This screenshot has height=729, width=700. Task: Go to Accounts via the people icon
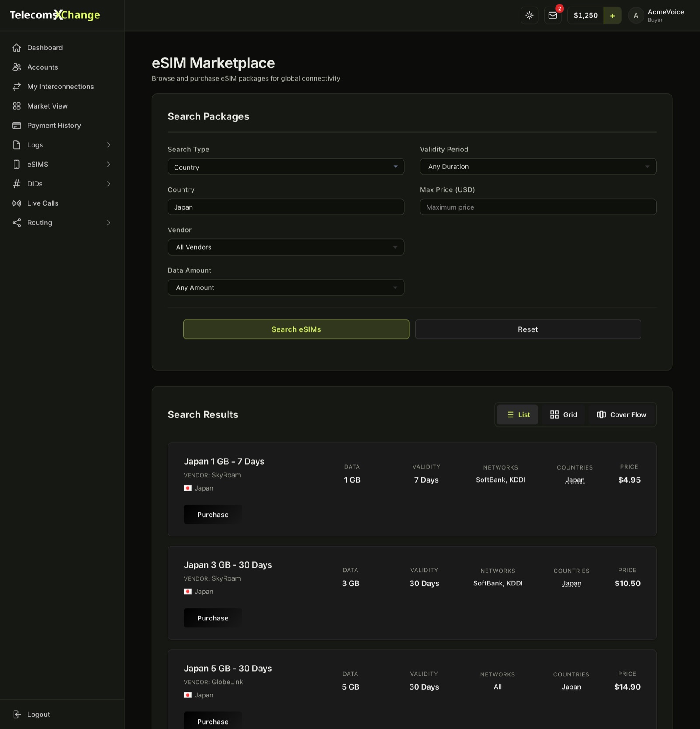coord(17,67)
